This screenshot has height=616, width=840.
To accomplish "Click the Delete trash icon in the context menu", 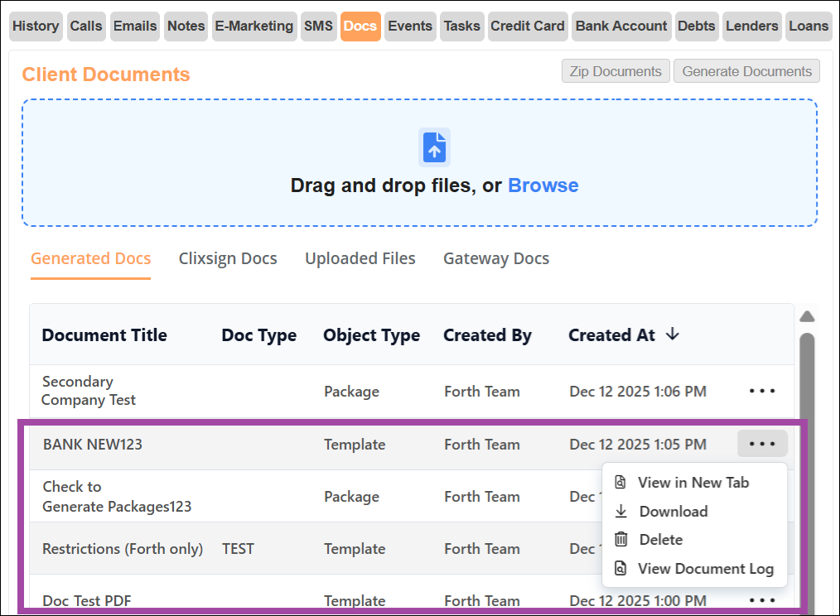I will pos(621,539).
